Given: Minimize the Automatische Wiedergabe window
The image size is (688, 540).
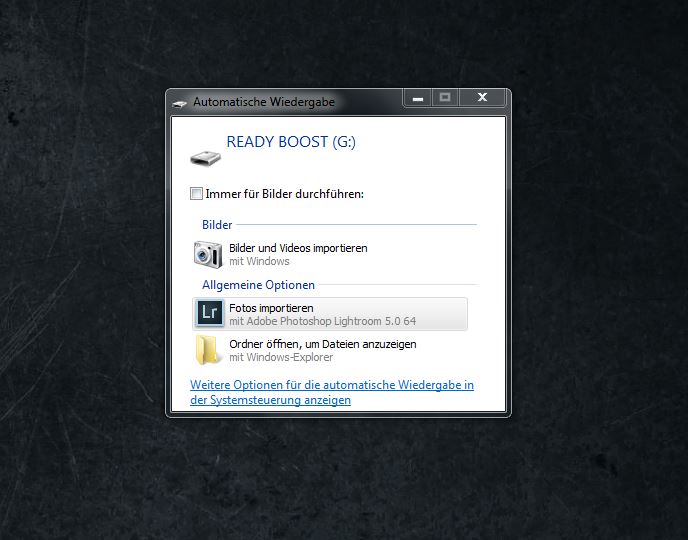Looking at the screenshot, I should (418, 97).
